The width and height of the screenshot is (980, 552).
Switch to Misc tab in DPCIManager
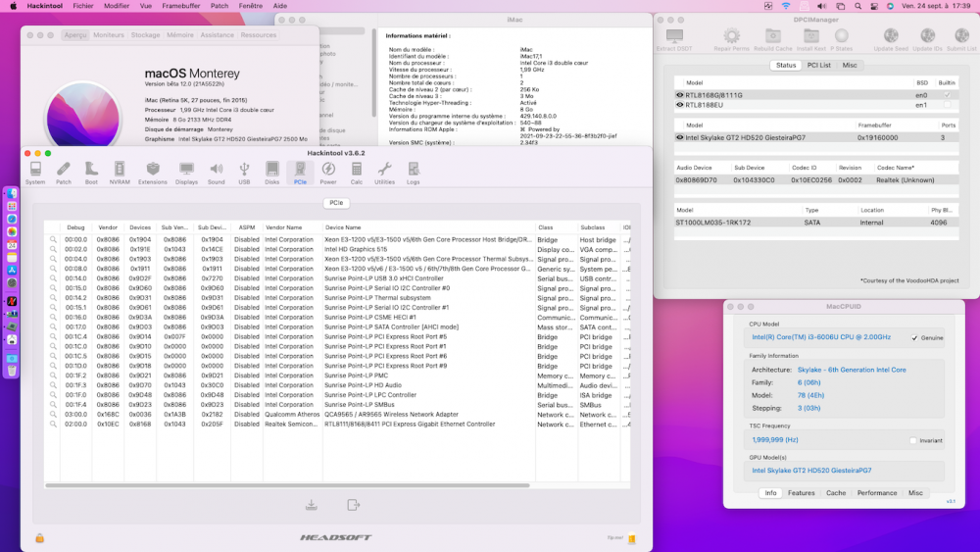click(x=850, y=65)
